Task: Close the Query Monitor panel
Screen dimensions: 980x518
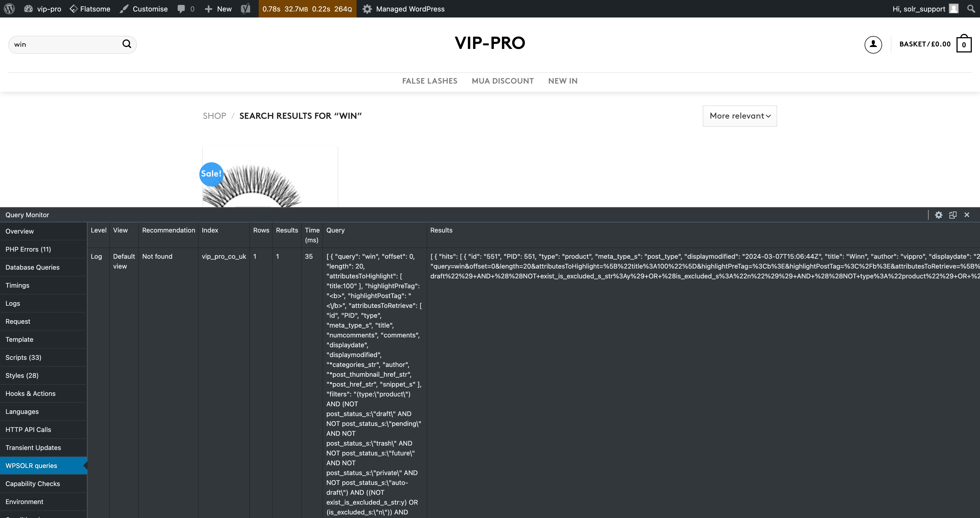Action: coord(967,215)
